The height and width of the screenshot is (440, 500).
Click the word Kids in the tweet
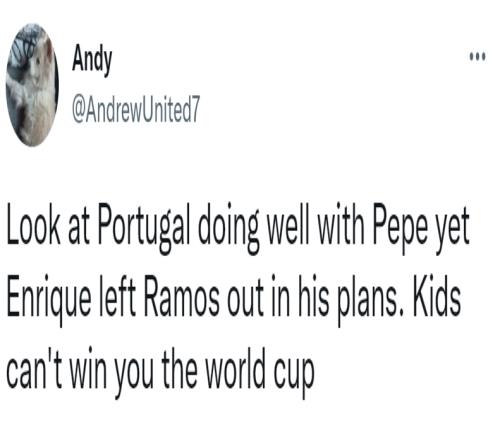coord(437,297)
